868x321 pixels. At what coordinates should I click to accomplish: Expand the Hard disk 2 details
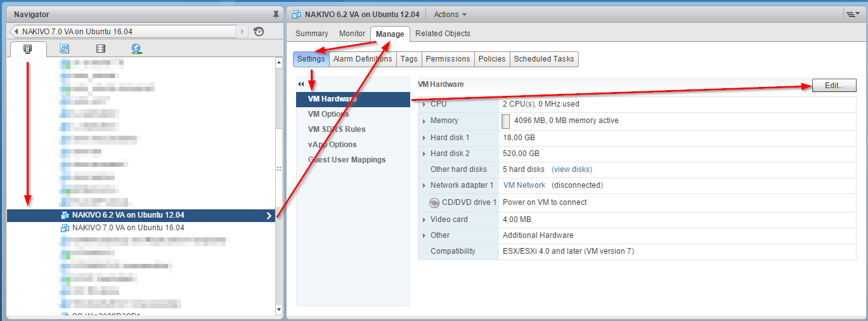(424, 154)
